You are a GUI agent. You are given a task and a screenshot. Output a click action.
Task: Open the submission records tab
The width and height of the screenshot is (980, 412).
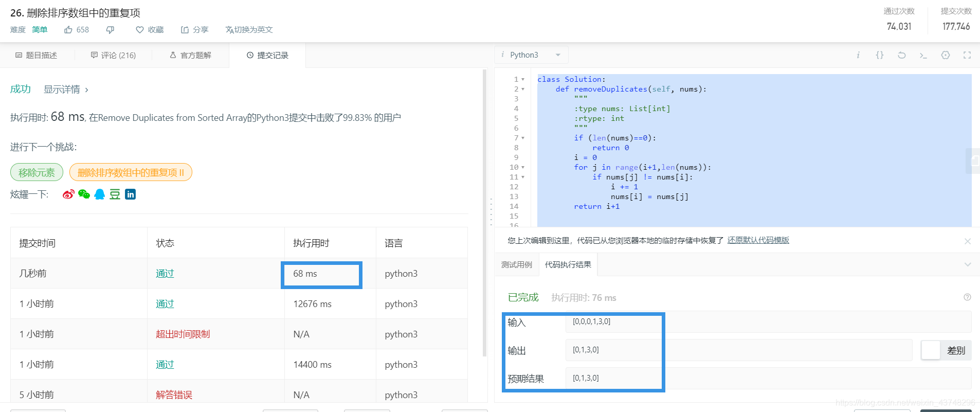(267, 55)
